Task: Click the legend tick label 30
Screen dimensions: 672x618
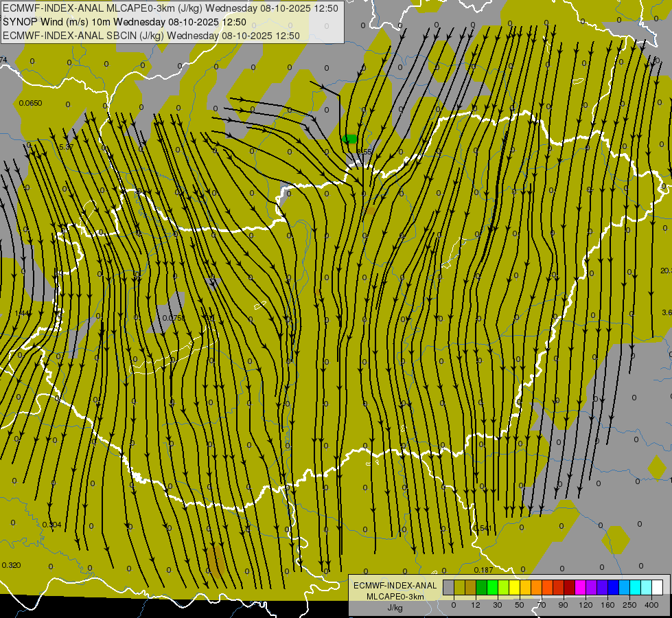Action: (x=498, y=605)
